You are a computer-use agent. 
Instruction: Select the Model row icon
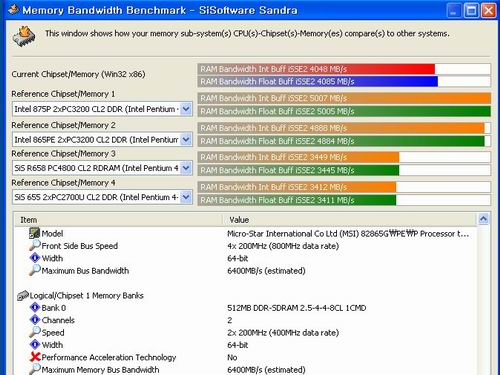coord(34,233)
